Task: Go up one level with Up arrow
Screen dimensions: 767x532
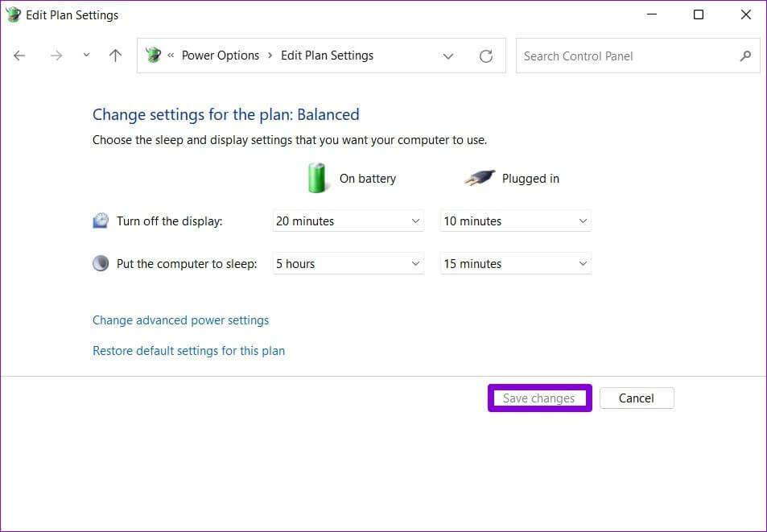Action: click(115, 56)
